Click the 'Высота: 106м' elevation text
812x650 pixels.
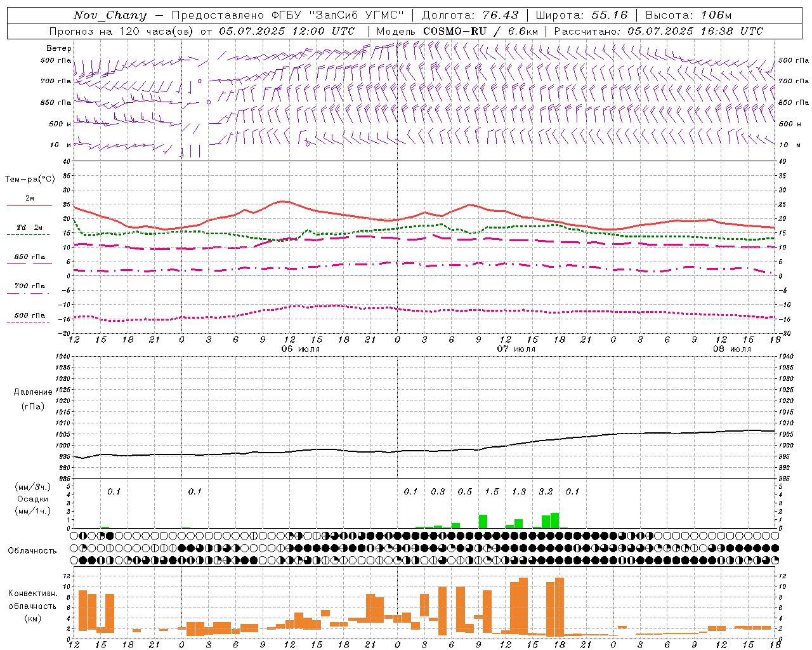pos(688,15)
